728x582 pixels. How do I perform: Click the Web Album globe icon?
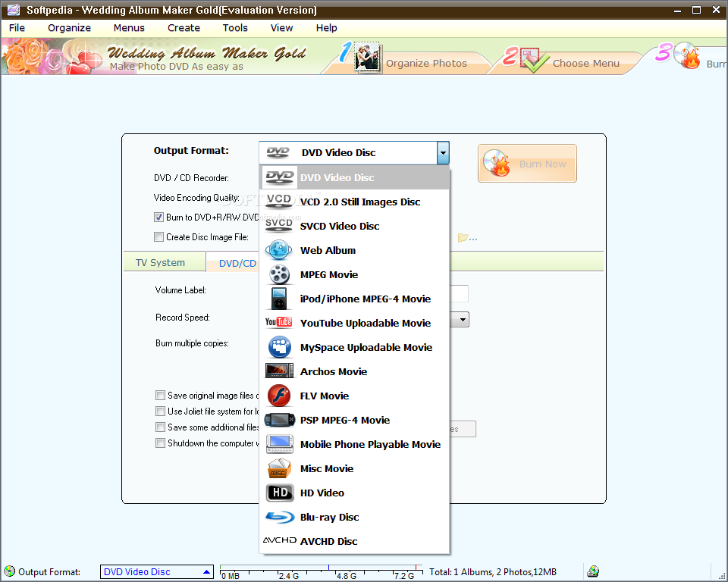coord(278,249)
